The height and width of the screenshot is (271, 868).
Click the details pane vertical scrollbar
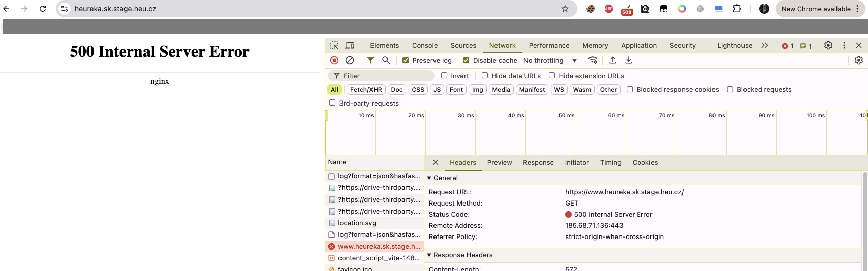865,221
